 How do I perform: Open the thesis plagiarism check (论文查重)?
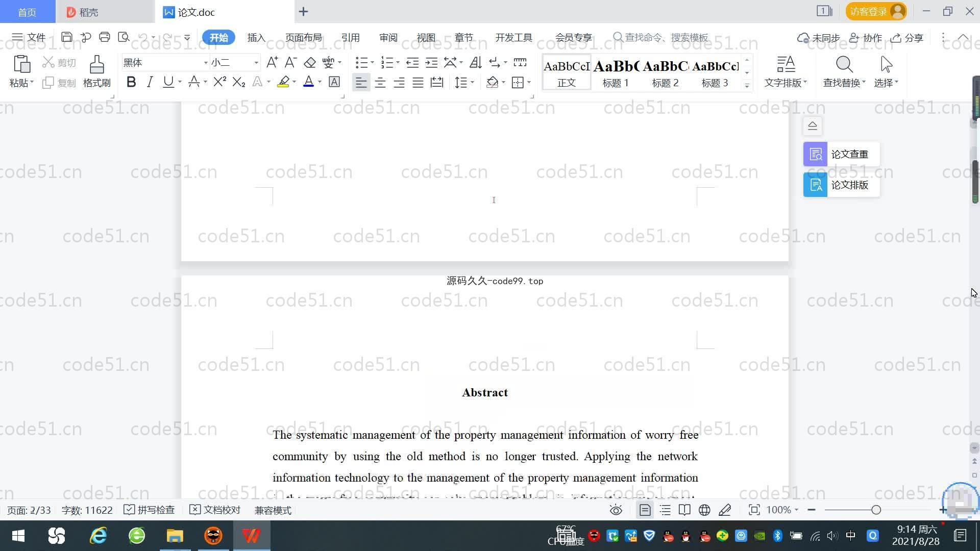point(841,154)
